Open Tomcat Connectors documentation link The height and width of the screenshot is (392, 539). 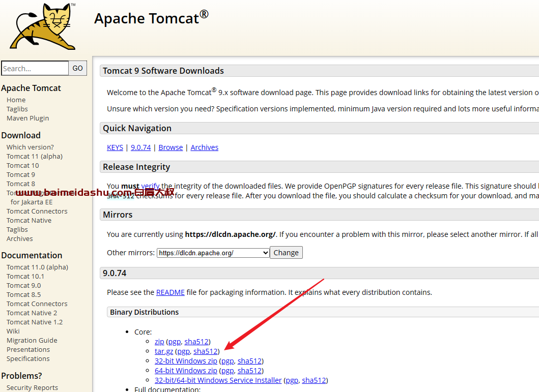point(37,304)
